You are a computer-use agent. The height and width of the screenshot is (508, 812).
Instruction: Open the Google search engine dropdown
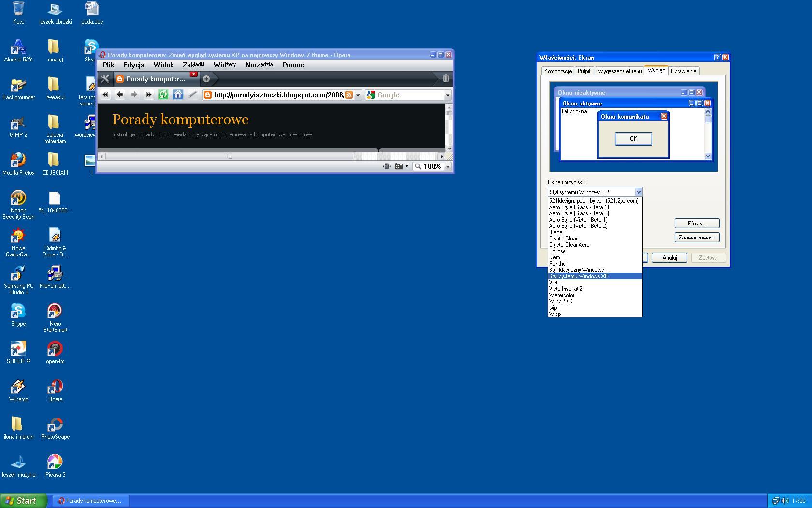(448, 95)
